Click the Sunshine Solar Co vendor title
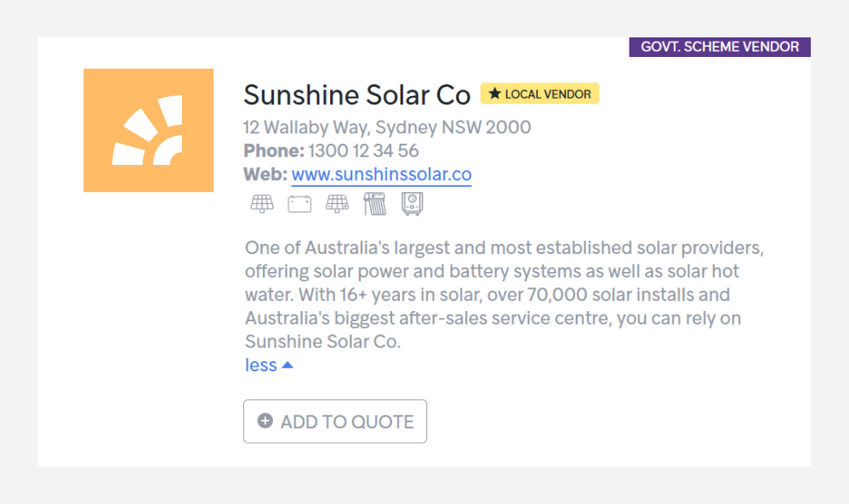Screen dimensions: 849x504 tap(356, 93)
